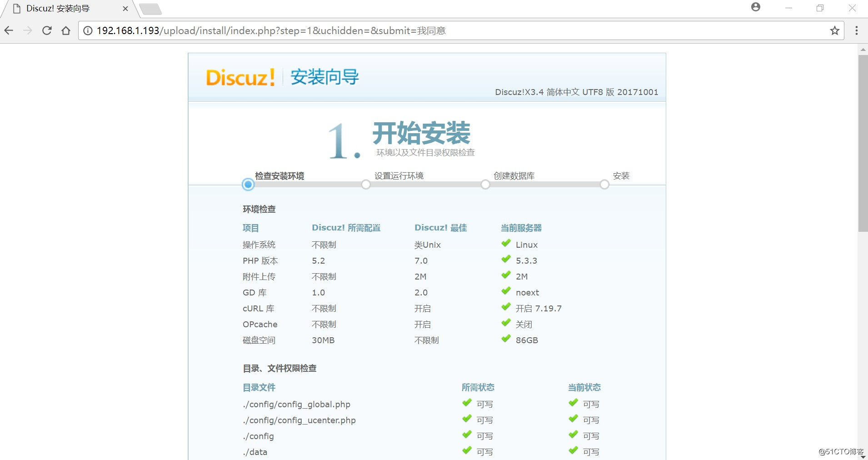Click the 操作系统 row label
Screen dimensions: 868x460
[x=259, y=245]
